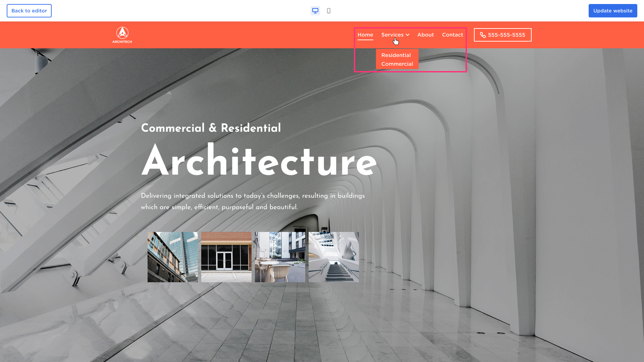This screenshot has height=362, width=644.
Task: Click the 555-555-5555 phone button
Action: click(x=506, y=35)
